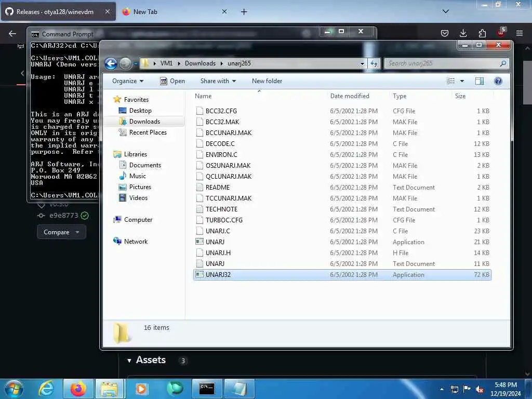Viewport: 532px width, 399px height.
Task: Change the view with the Views icon
Action: tap(450, 81)
